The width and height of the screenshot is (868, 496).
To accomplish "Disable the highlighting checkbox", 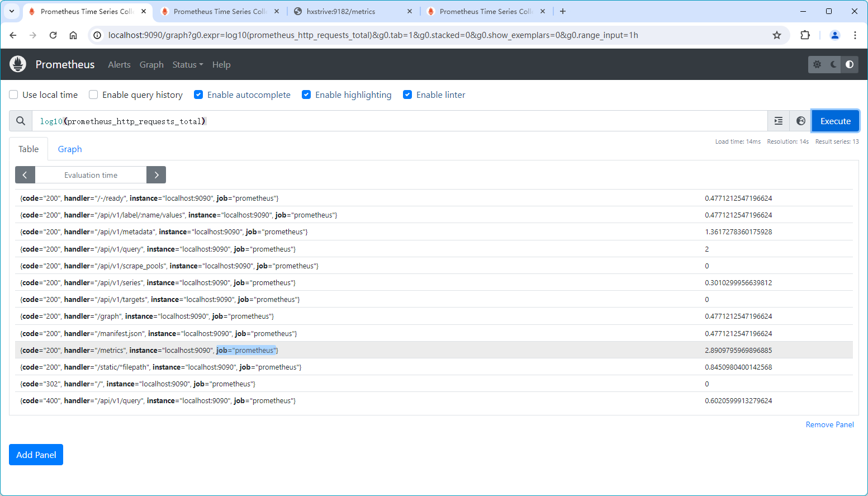I will pyautogui.click(x=306, y=95).
